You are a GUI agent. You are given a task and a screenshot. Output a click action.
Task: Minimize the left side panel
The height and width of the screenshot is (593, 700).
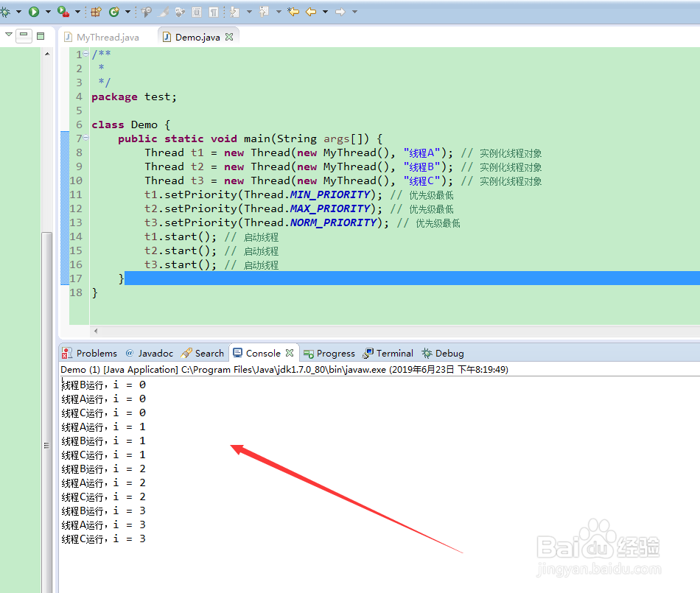point(24,35)
